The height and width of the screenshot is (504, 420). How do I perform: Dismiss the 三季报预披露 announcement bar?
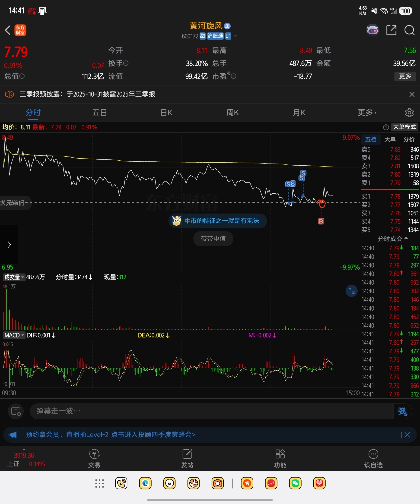click(x=412, y=94)
